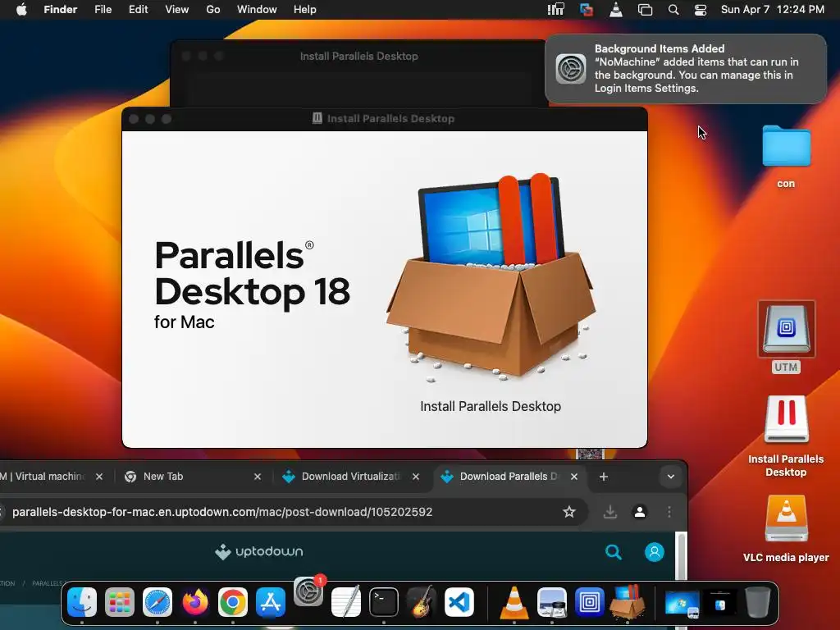
Task: Open Parallels installer in the Dock
Action: (628, 601)
